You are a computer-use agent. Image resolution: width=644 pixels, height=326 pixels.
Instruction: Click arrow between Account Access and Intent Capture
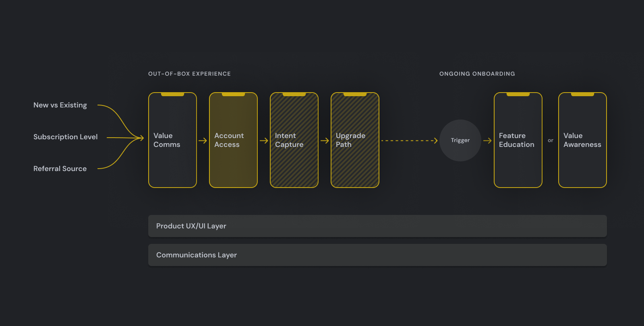[x=264, y=140]
